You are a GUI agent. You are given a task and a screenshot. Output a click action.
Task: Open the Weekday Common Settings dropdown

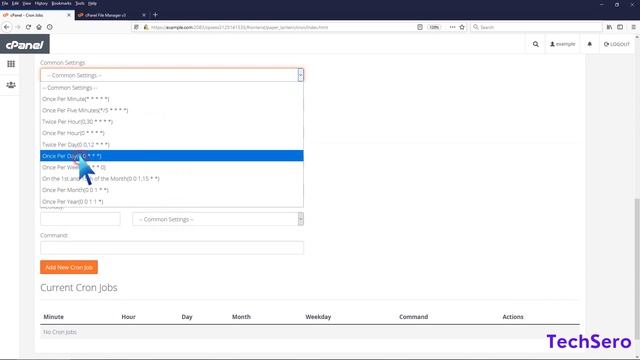coord(218,219)
